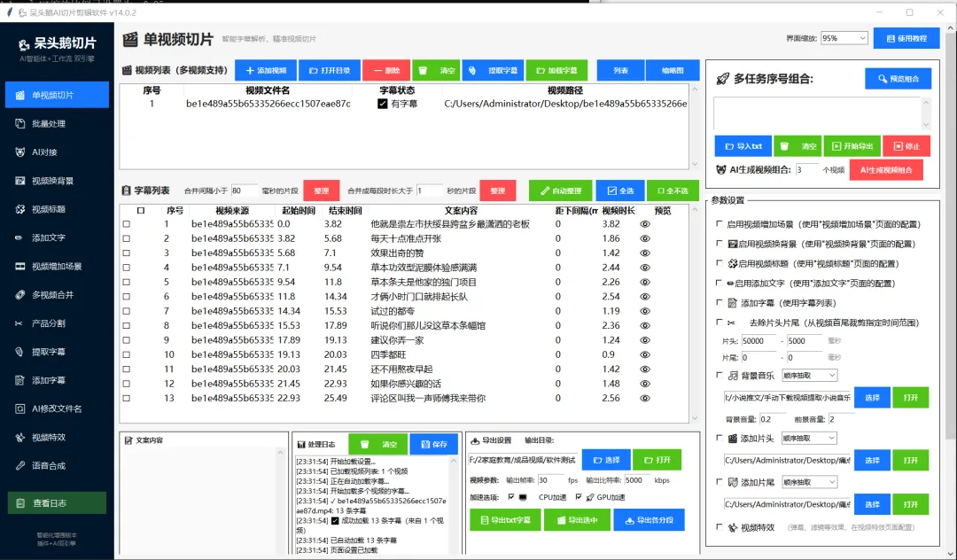
Task: Click the 输出帧率 30 fps field
Action: coord(550,480)
